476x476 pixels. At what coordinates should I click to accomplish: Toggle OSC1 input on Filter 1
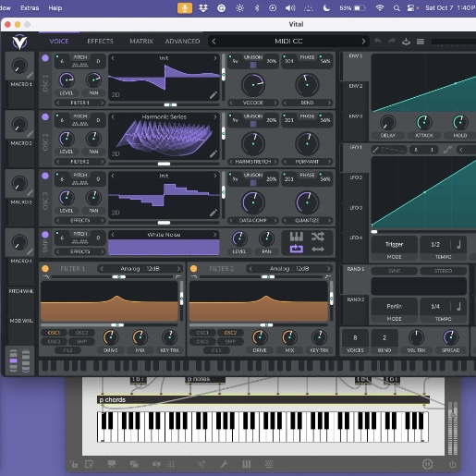(x=54, y=333)
